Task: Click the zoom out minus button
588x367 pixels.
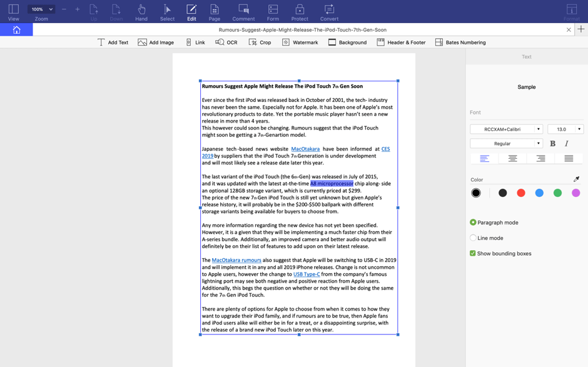Action: [64, 9]
